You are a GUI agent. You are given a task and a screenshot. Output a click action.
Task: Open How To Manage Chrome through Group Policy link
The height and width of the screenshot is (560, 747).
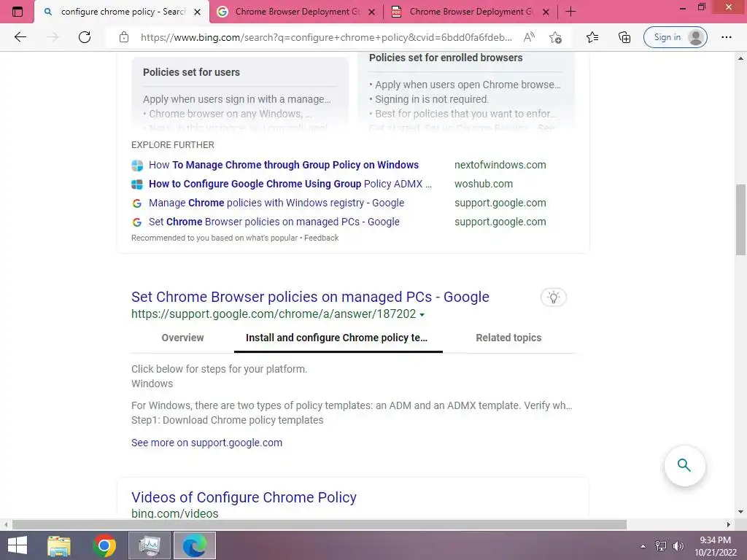tap(284, 165)
